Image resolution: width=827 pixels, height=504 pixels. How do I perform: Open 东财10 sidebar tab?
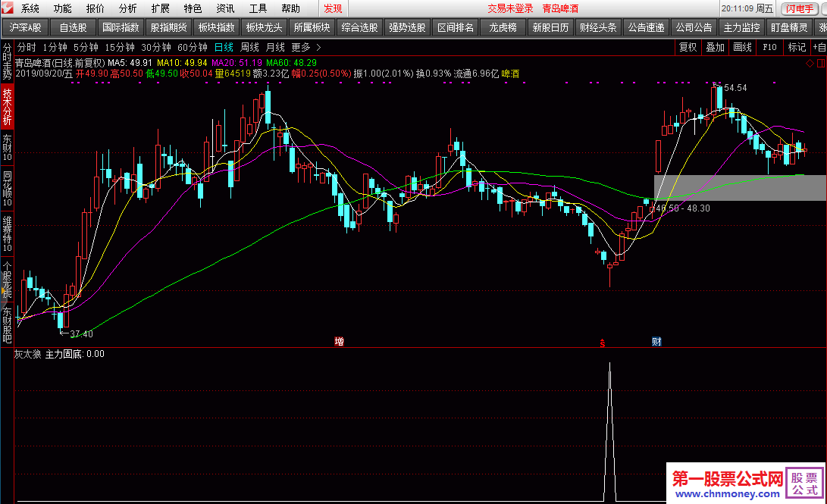[7, 148]
